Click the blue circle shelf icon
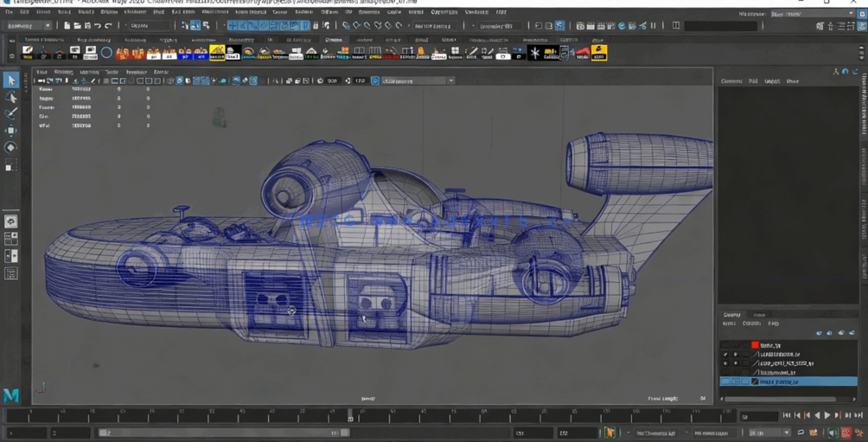 pyautogui.click(x=106, y=54)
